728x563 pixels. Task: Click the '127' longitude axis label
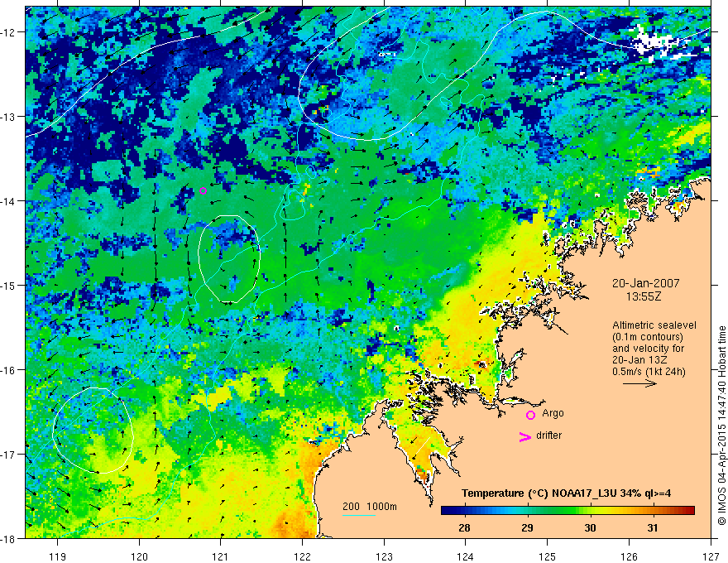(x=711, y=556)
